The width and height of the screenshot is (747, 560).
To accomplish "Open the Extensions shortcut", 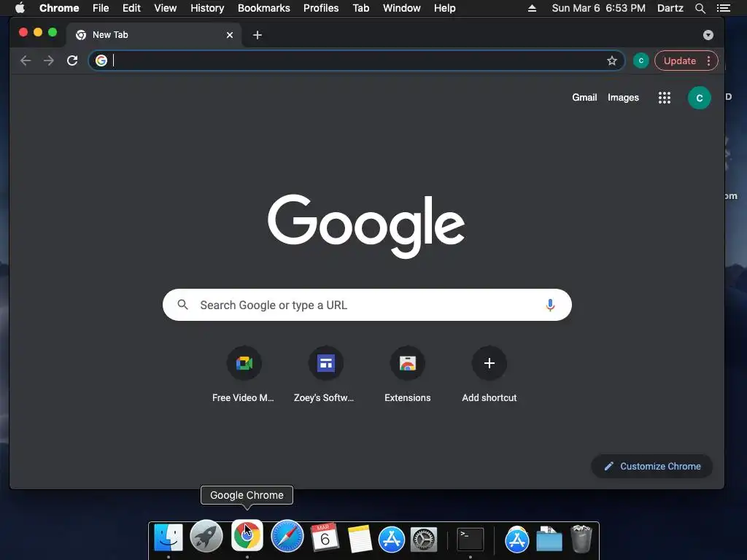I will tap(407, 374).
